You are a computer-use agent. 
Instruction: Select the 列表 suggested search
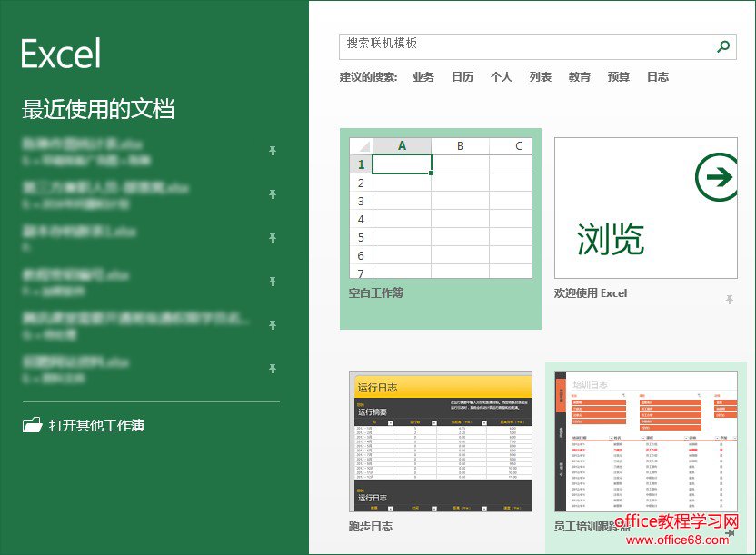point(541,77)
